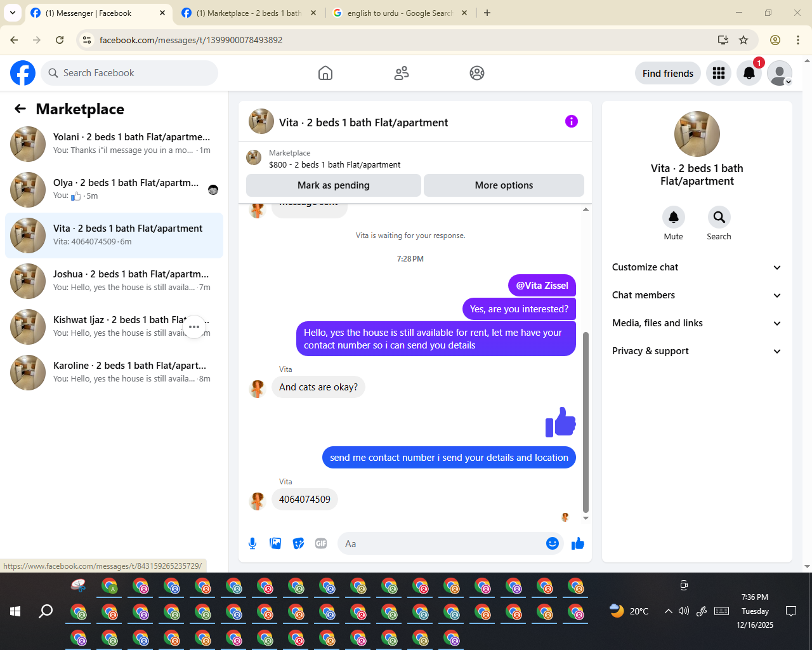This screenshot has height=650, width=812.
Task: Click the browser address bar URL
Action: pyautogui.click(x=191, y=40)
